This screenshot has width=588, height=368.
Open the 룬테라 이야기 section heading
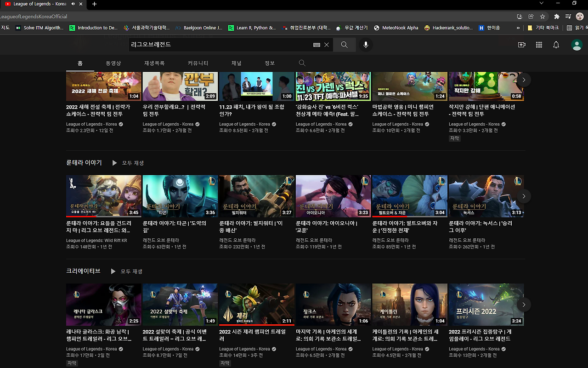84,163
